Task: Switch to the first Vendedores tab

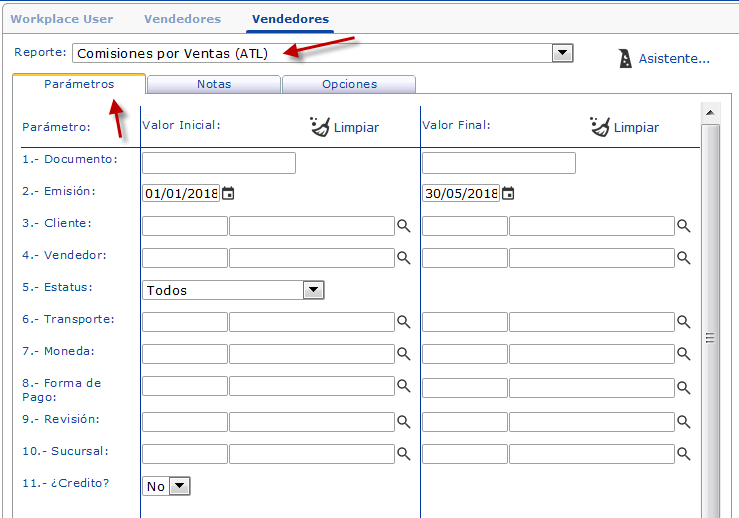Action: point(182,19)
